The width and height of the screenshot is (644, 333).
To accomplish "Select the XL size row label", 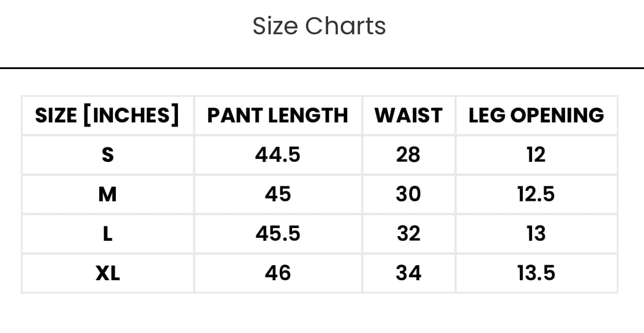I will click(x=107, y=273).
